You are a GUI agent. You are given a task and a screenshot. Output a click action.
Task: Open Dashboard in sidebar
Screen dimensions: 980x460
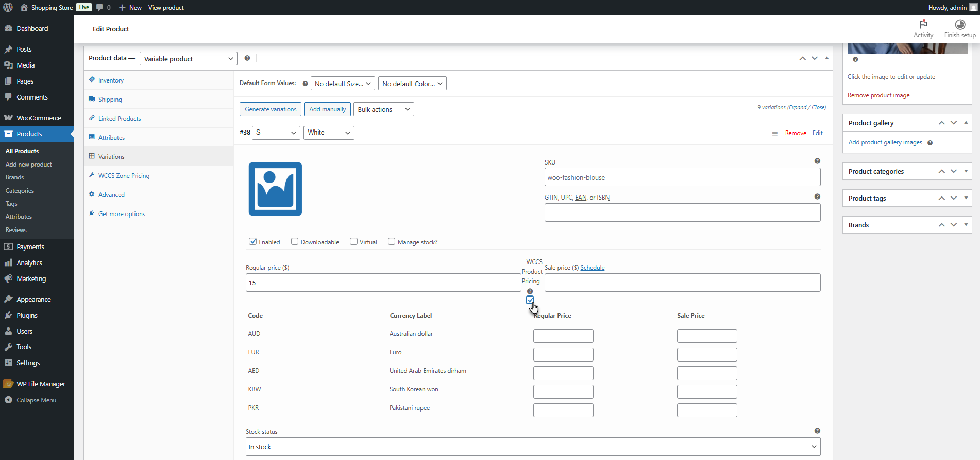pos(37,29)
